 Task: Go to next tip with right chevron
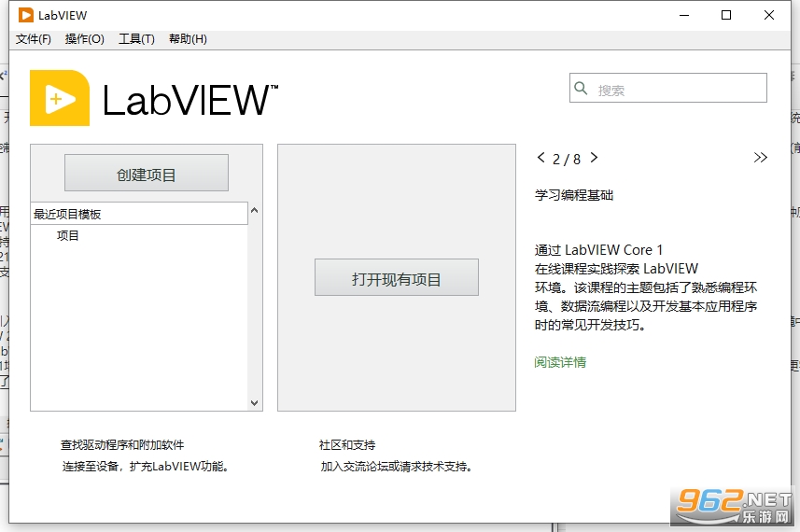click(x=594, y=158)
